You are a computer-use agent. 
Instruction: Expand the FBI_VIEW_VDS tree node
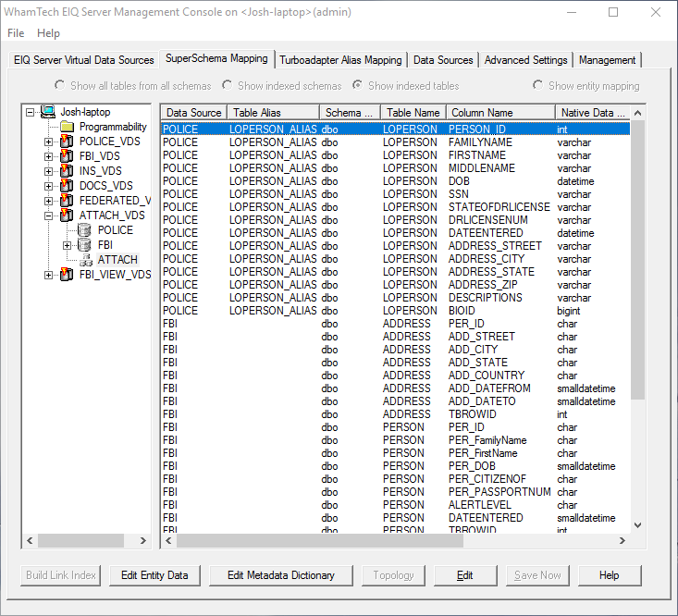tap(48, 275)
